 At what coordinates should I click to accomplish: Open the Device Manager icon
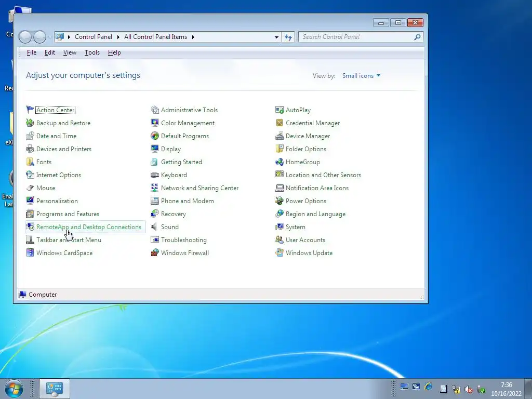tap(279, 136)
